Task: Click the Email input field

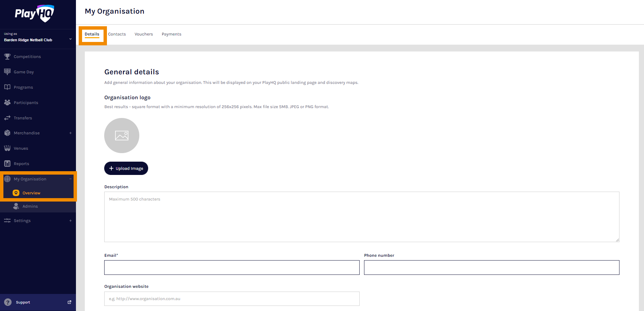Action: (x=232, y=268)
